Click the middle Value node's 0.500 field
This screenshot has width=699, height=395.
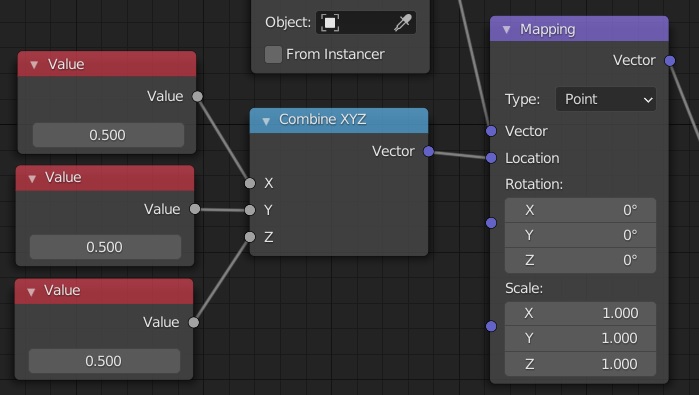105,247
